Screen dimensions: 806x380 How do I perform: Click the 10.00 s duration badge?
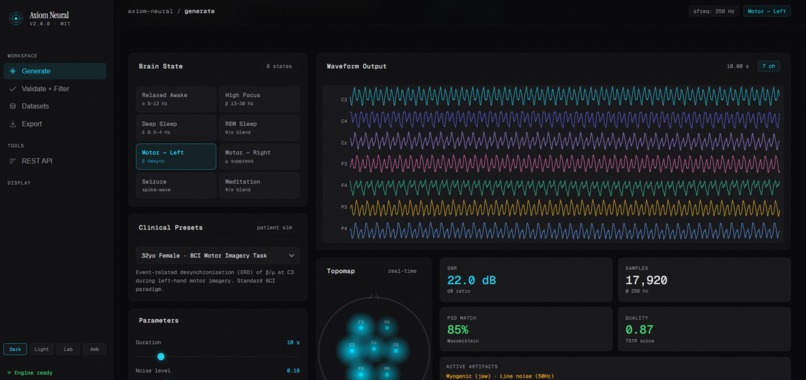[738, 66]
